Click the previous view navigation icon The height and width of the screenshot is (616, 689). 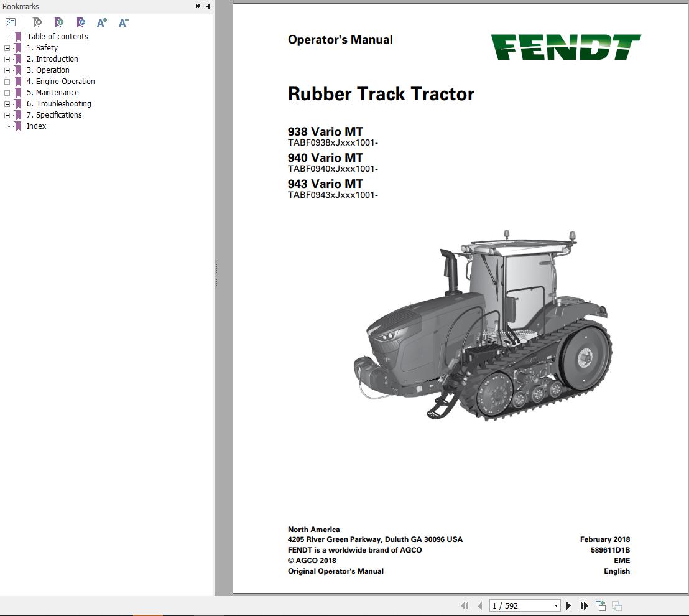pos(601,606)
